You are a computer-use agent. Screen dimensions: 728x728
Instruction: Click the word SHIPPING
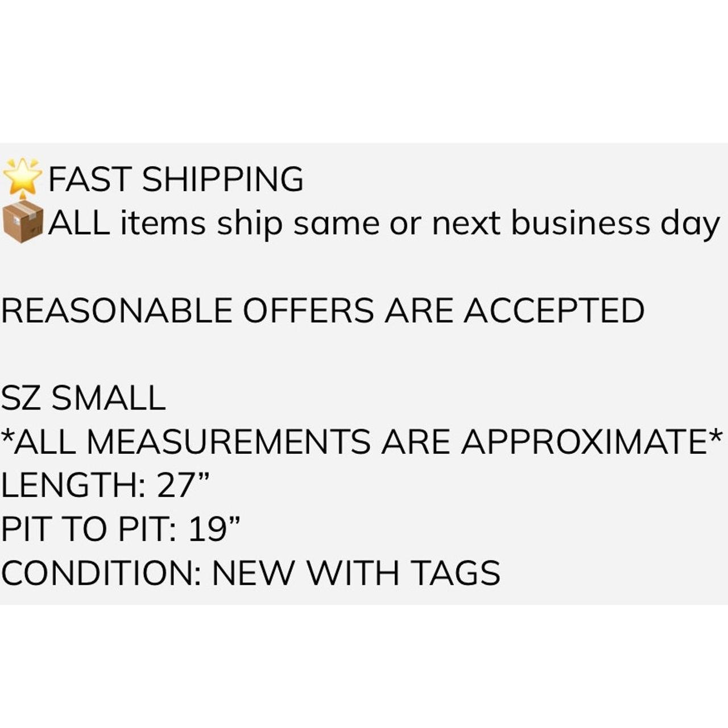click(223, 179)
